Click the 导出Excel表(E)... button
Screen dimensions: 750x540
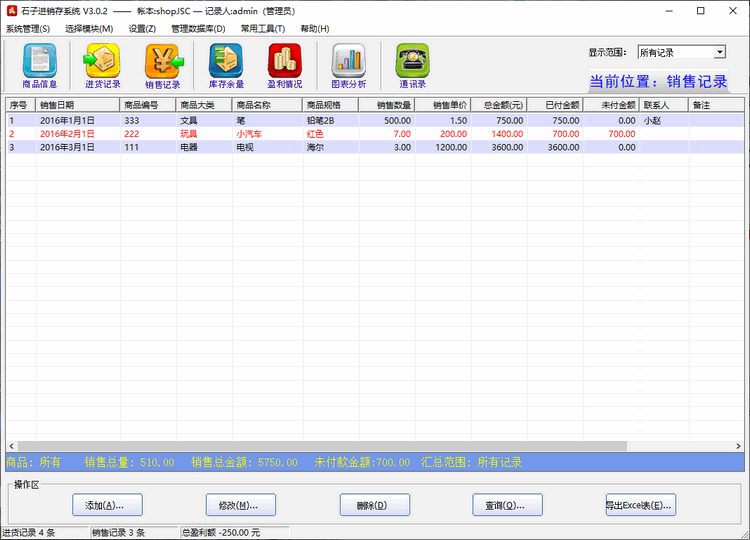(x=640, y=505)
